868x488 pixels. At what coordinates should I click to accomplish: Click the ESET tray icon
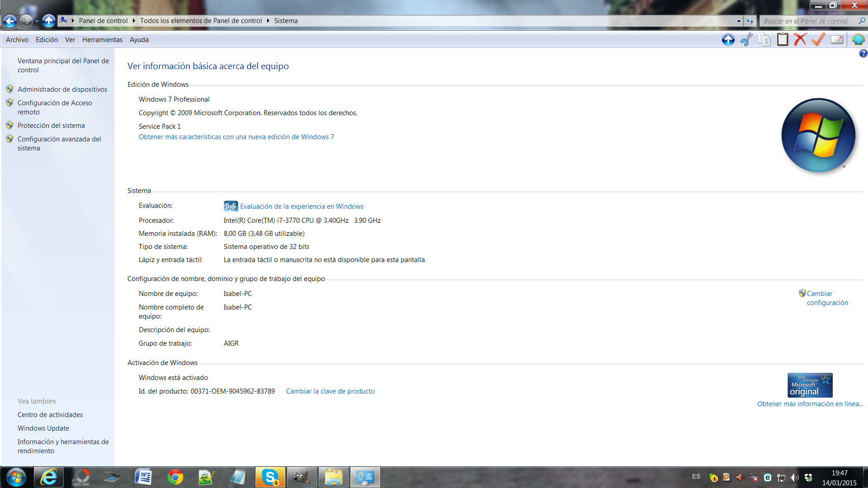click(768, 477)
